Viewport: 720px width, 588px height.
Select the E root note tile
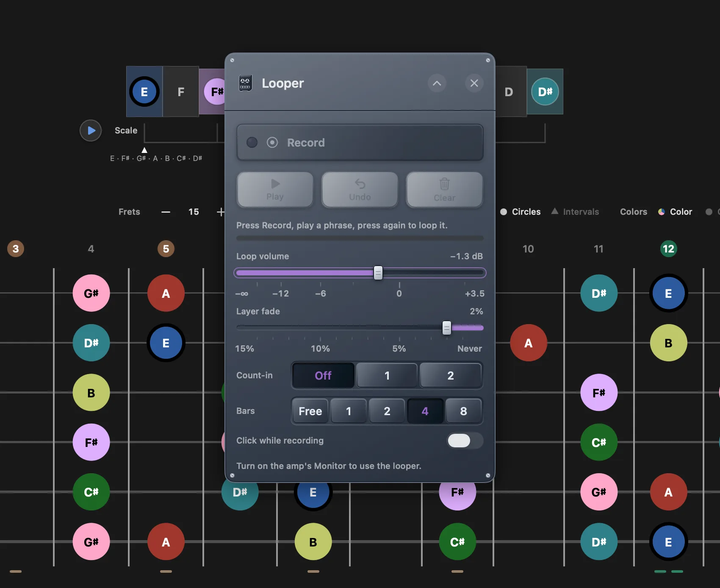tap(144, 92)
